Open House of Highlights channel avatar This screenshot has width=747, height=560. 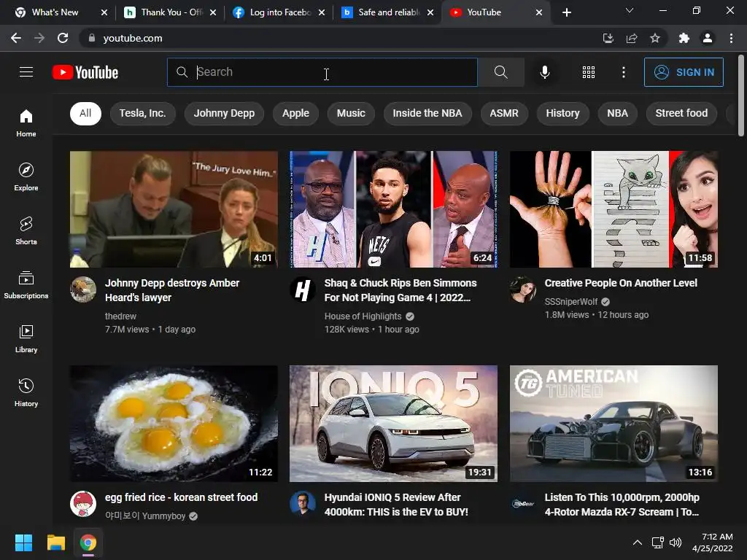click(303, 289)
